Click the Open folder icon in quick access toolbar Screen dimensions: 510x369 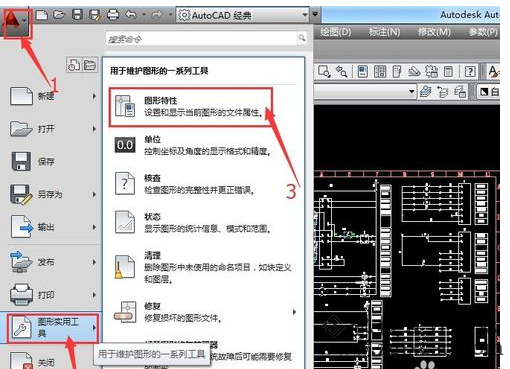(59, 15)
